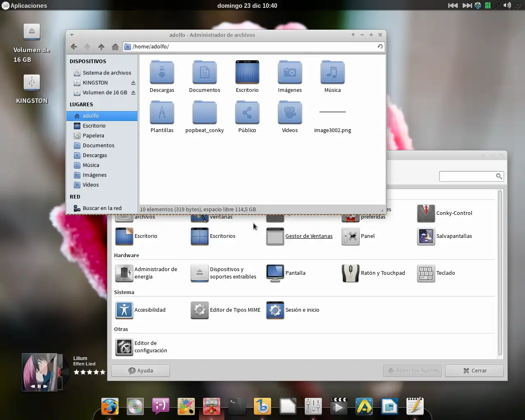Image resolution: width=525 pixels, height=420 pixels.
Task: Open Papelera in the sidebar
Action: [102, 136]
